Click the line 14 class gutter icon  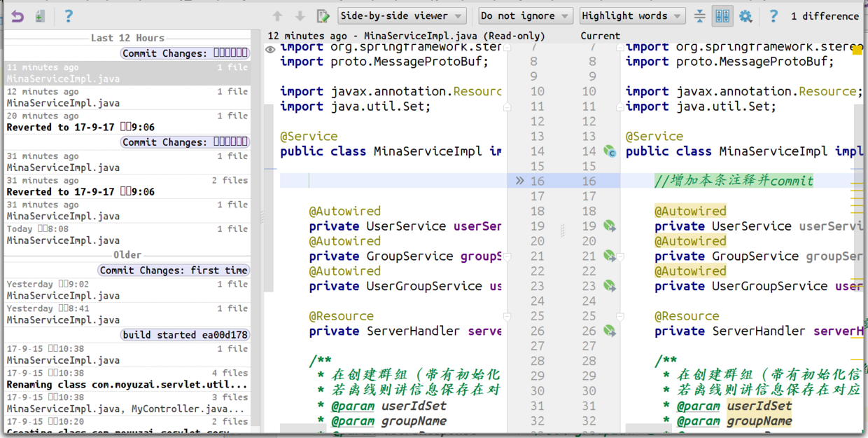pos(610,151)
